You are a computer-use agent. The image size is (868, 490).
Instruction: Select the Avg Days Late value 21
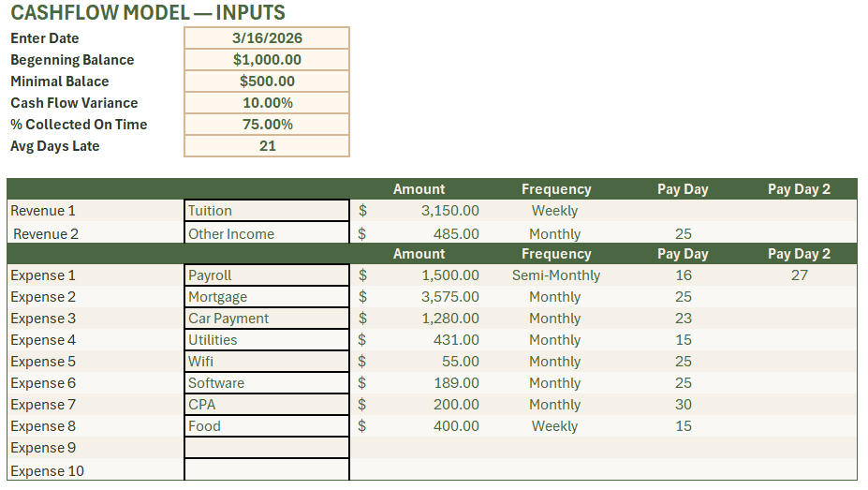(x=267, y=146)
